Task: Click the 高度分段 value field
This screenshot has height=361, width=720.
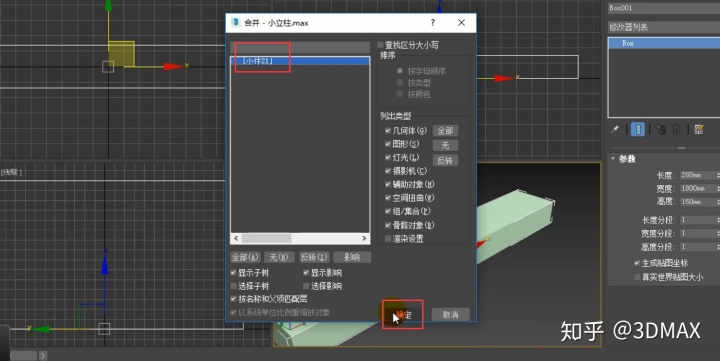Action: [697, 247]
